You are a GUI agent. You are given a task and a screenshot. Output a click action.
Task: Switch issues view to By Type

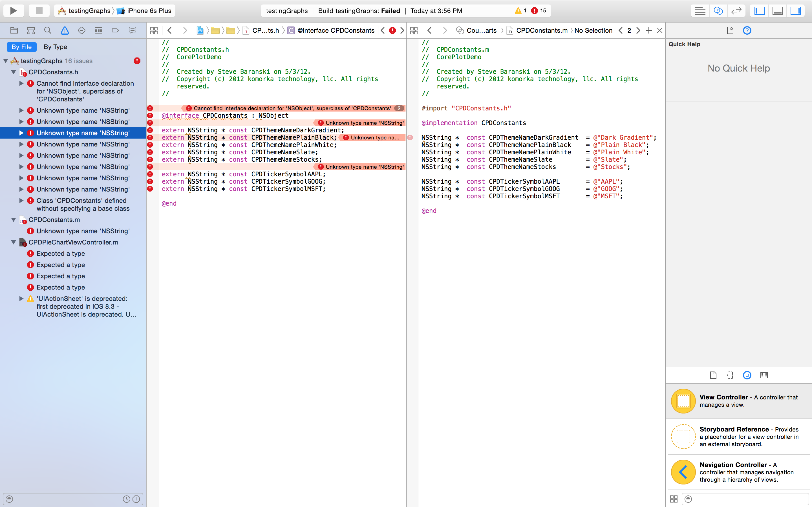55,47
